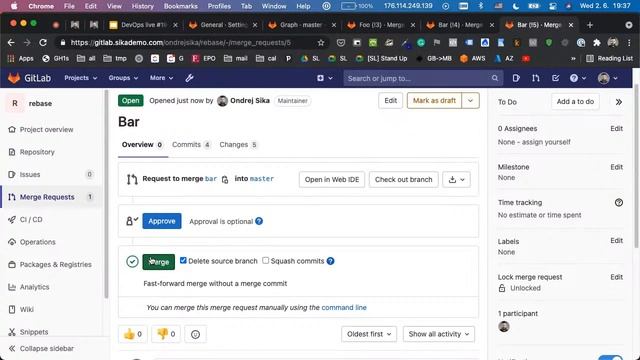Open the user avatar dropdown
The width and height of the screenshot is (640, 360).
click(x=608, y=78)
